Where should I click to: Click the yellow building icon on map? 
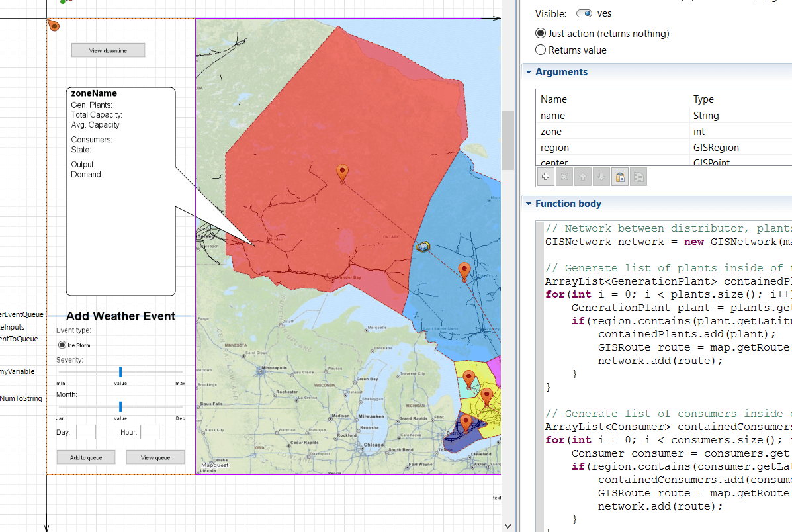[423, 247]
